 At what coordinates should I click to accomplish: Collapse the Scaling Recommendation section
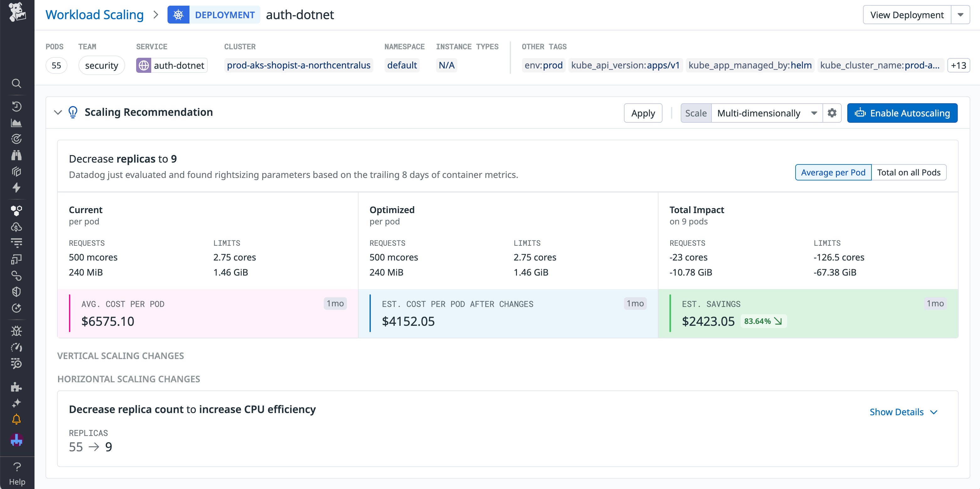tap(58, 112)
